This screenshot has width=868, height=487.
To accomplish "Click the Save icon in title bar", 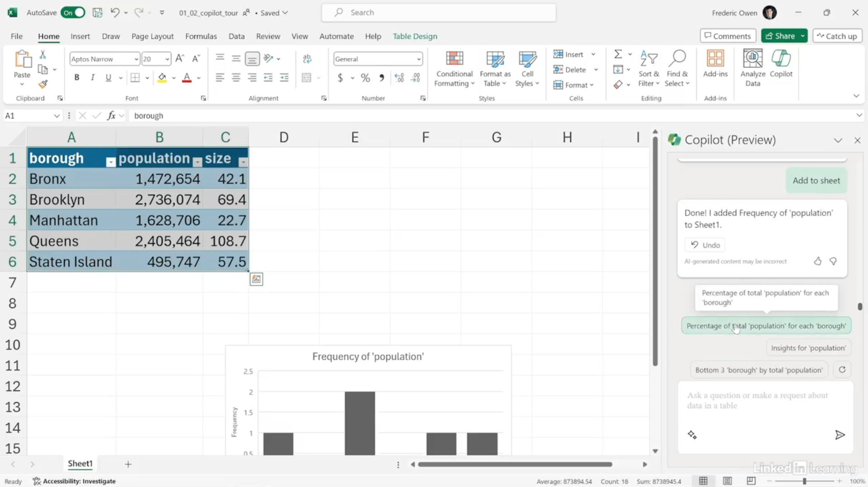I will click(97, 13).
